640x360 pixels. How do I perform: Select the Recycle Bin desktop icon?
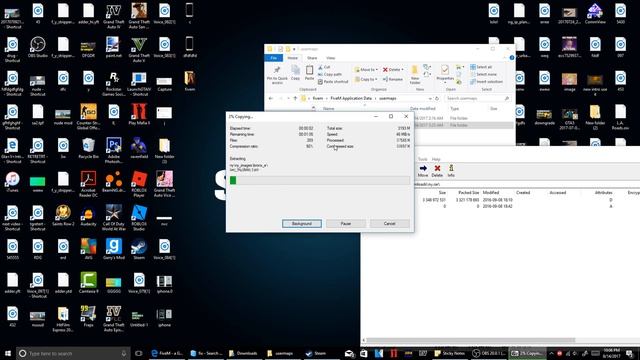[88, 148]
